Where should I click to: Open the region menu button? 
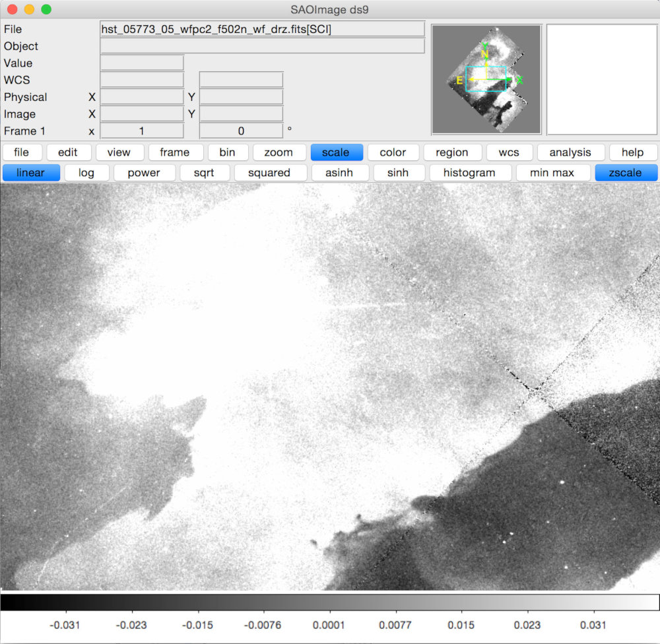452,152
